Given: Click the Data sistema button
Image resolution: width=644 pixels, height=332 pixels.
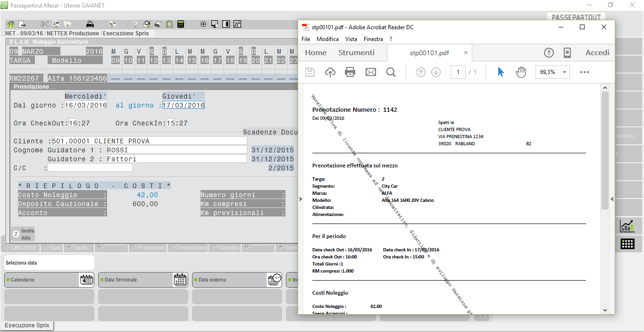Looking at the screenshot, I should (237, 280).
